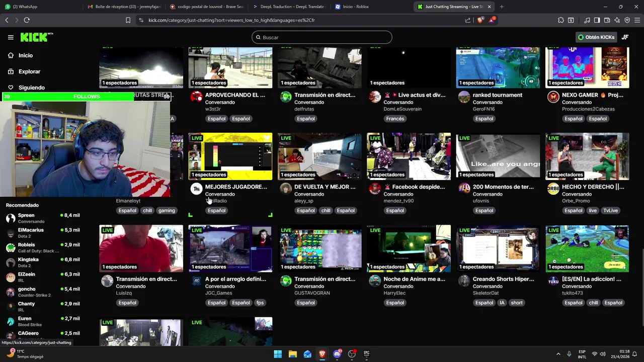Switch to the codigo postal de louvroil tab
The width and height of the screenshot is (644, 362).
tap(206, 7)
